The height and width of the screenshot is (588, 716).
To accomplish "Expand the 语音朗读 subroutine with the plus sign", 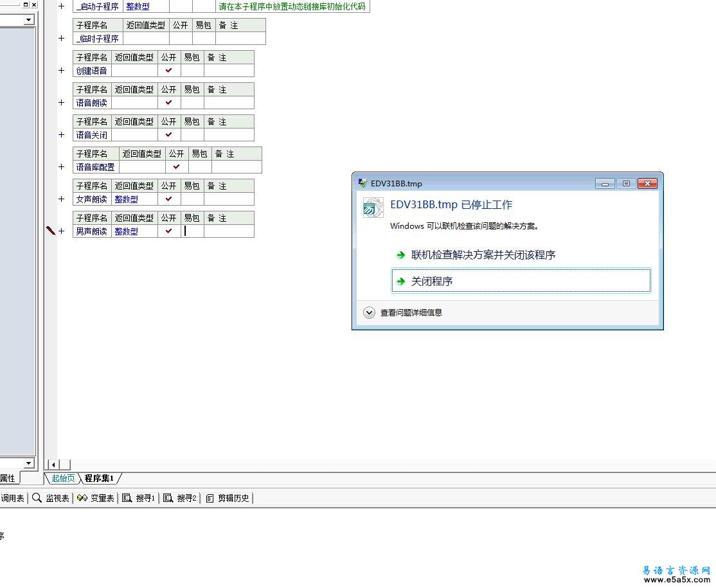I will 62,103.
